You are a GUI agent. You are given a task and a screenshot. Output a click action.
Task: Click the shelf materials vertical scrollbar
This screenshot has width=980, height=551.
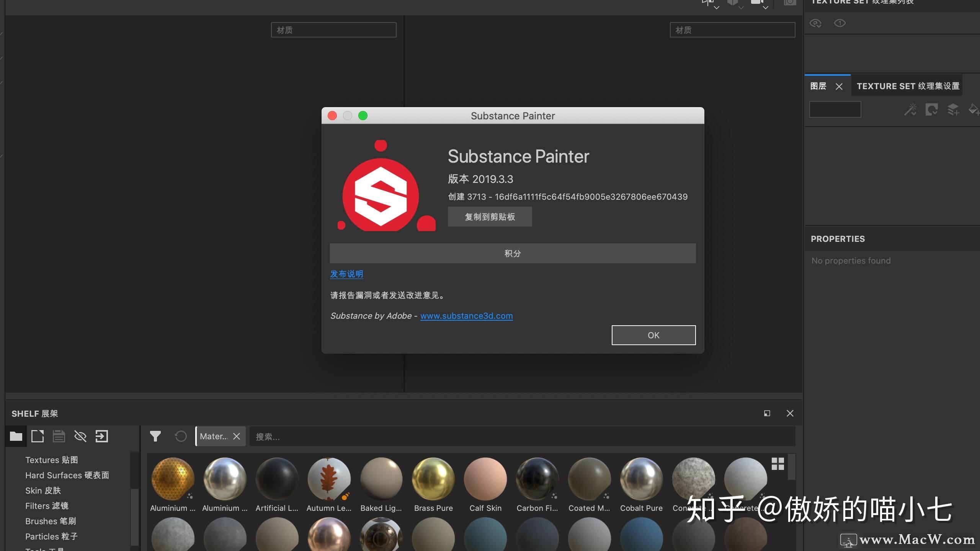791,467
